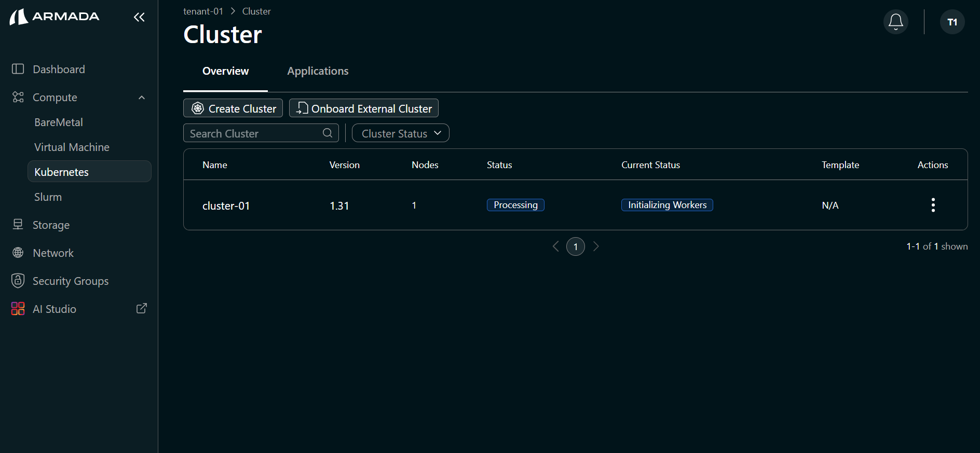Click version 1.31 cell
This screenshot has height=453, width=980.
tap(339, 205)
